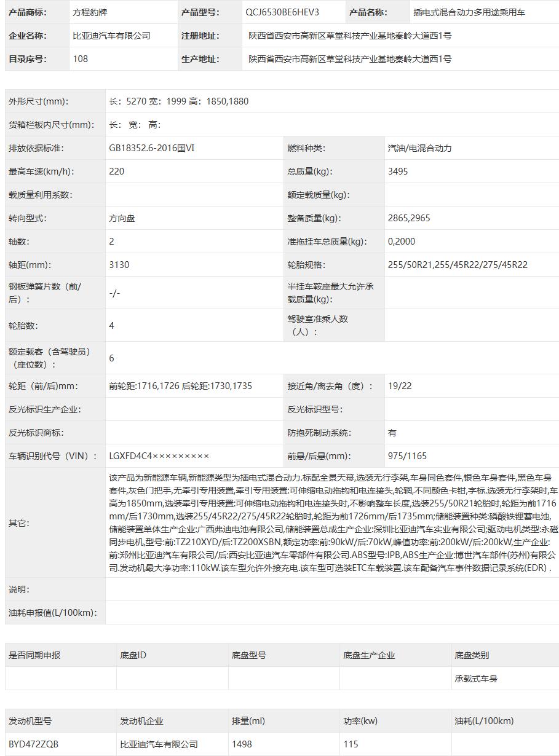The height and width of the screenshot is (756, 559).
Task: Click the 轮胎规格 label
Action: pyautogui.click(x=306, y=265)
